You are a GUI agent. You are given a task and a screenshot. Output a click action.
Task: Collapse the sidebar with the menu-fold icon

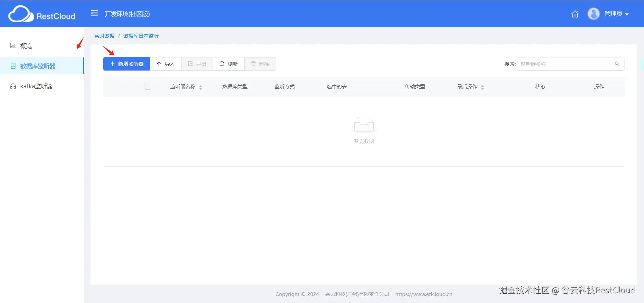tap(95, 13)
